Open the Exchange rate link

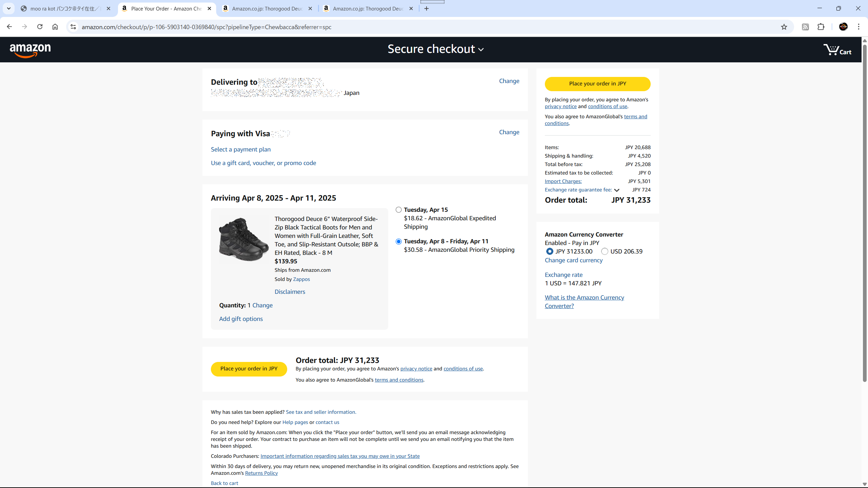[x=564, y=275]
